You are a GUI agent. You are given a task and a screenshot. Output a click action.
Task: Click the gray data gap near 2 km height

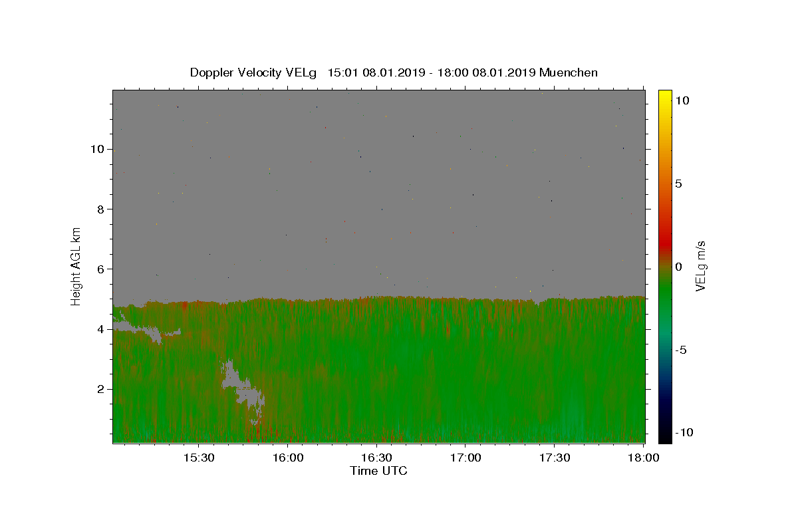[x=243, y=391]
